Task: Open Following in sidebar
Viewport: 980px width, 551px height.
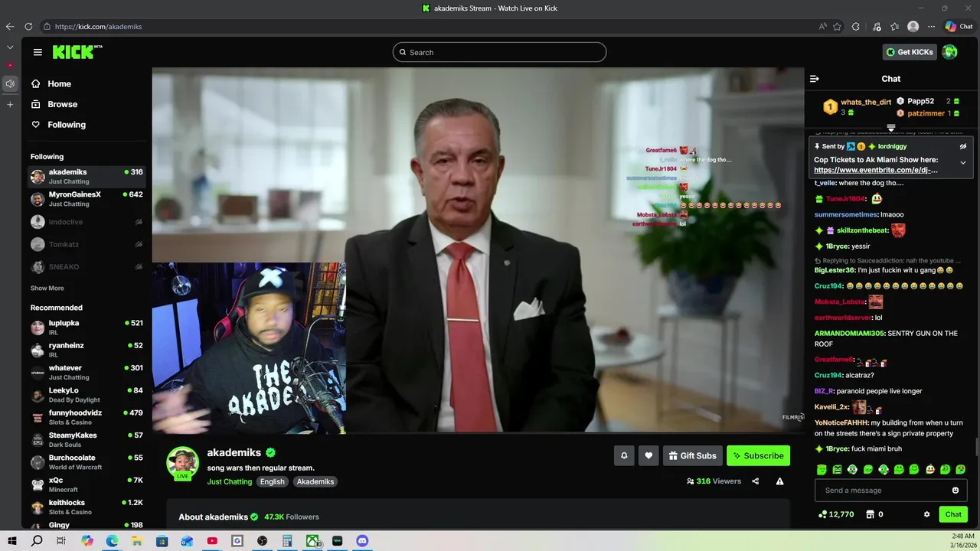Action: 58,125
